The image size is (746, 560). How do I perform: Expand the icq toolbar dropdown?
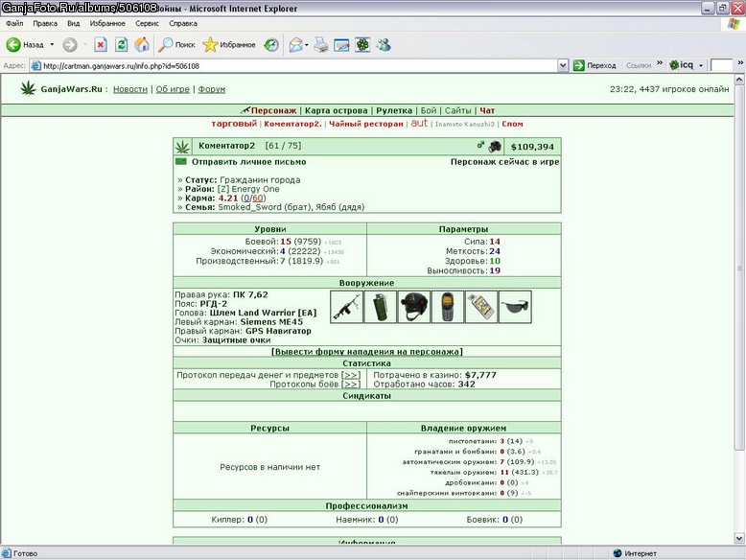point(701,65)
